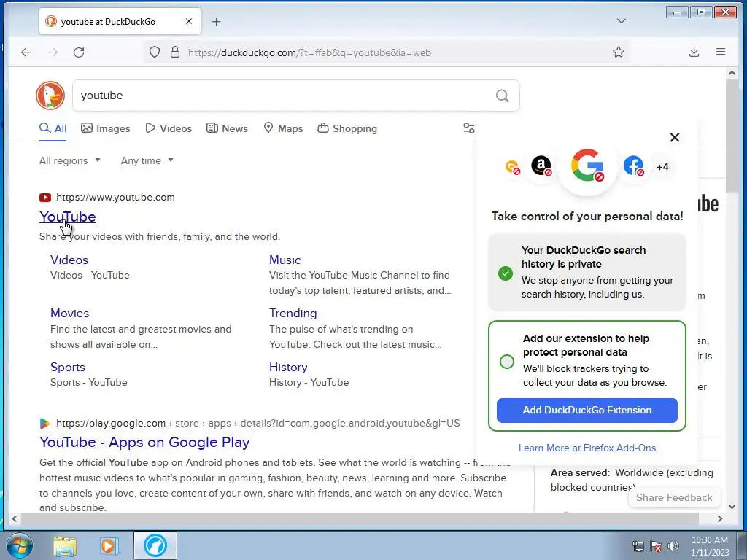Viewport: 747px width, 560px height.
Task: Expand the All regions dropdown
Action: click(70, 161)
